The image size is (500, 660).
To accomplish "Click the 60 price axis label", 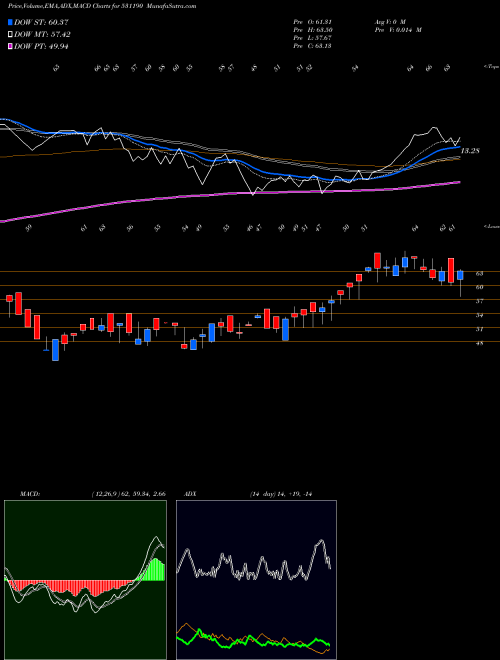I will [479, 287].
